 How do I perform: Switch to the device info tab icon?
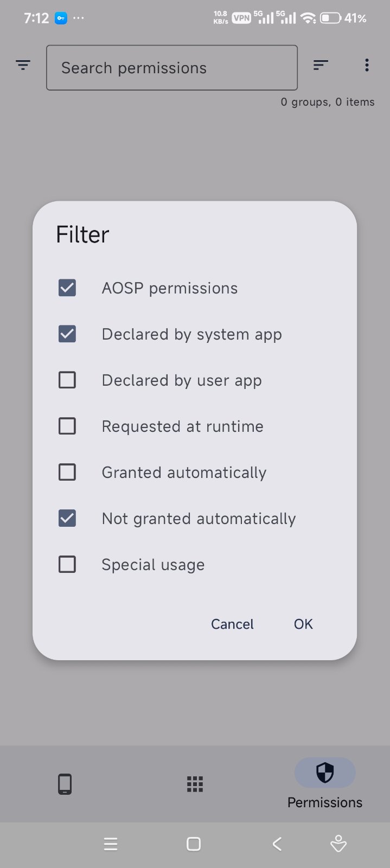coord(65,784)
